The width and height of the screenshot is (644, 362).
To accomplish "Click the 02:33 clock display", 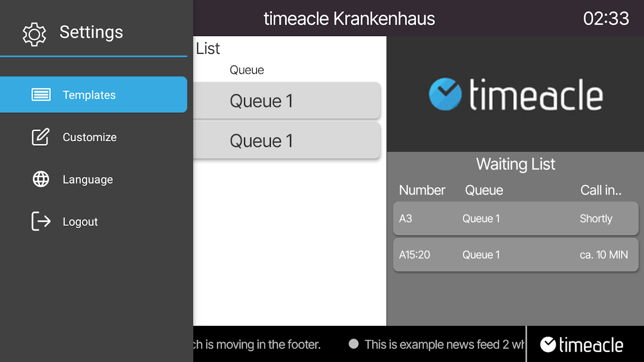I will click(606, 19).
